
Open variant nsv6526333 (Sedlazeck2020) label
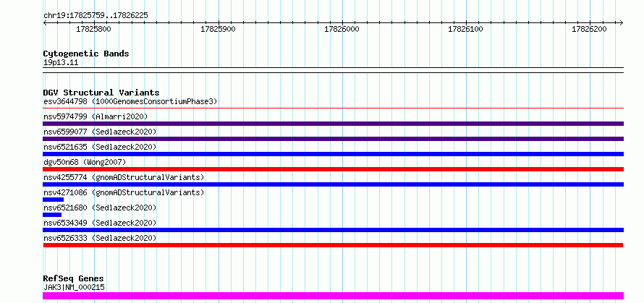pos(100,238)
